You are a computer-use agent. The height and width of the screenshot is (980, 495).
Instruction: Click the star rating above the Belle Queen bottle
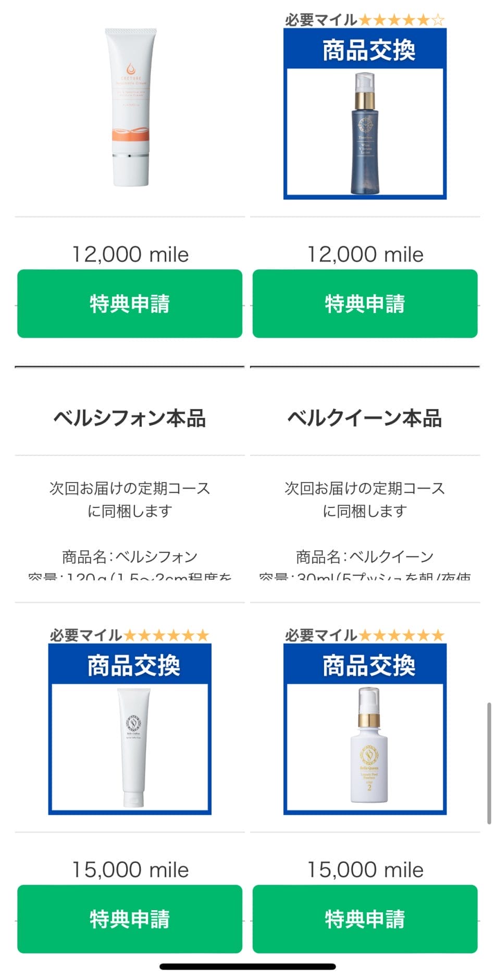(401, 636)
